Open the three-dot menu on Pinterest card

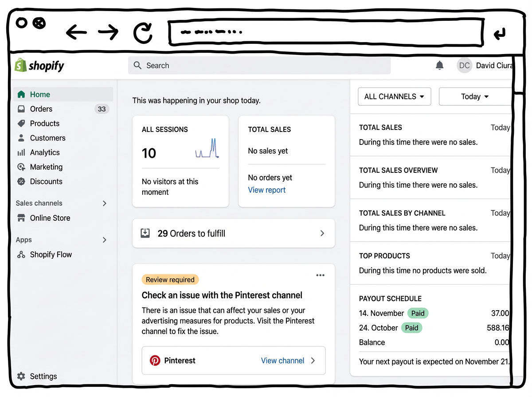pos(320,276)
